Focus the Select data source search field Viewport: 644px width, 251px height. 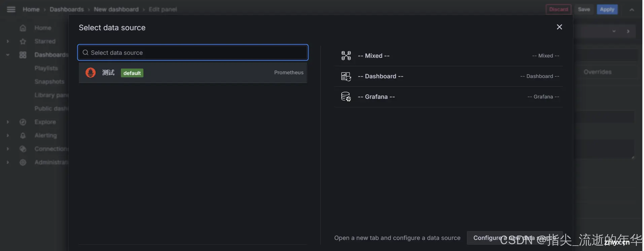coord(193,52)
